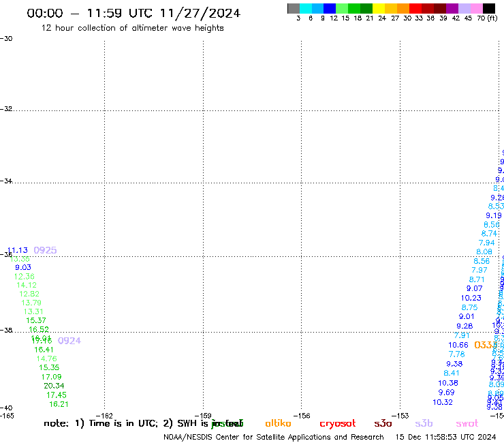Click the black 70 ft legend swatch
Viewport: 504px width, 443px height.
pos(489,8)
